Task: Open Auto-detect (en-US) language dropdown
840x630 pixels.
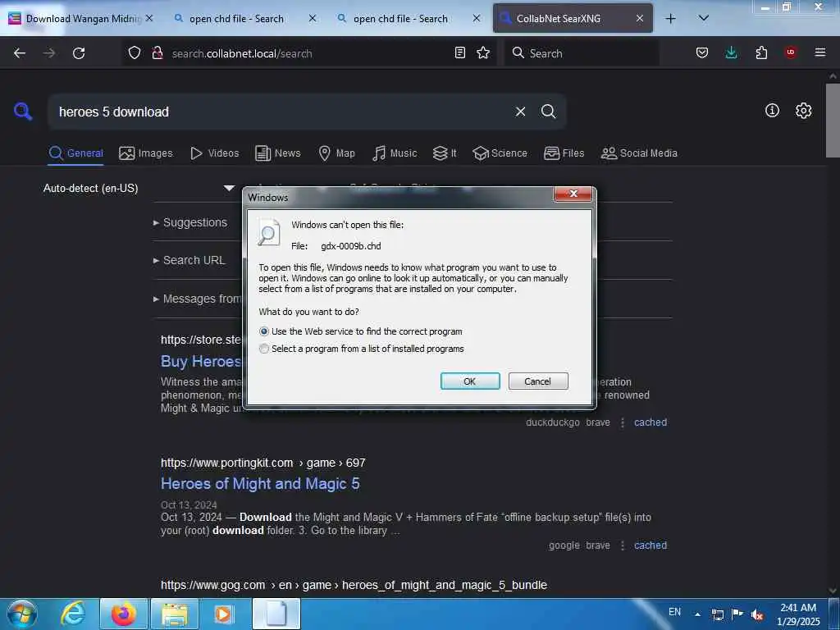Action: point(139,188)
